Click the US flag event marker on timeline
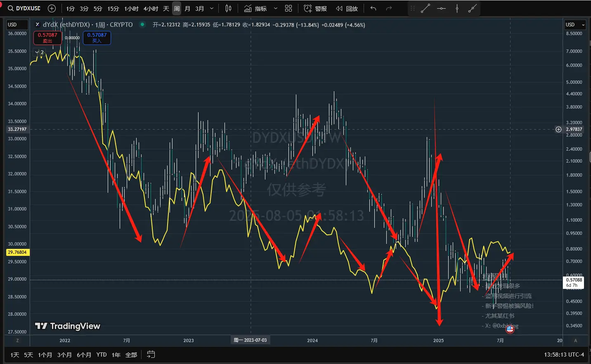This screenshot has width=591, height=364. [x=510, y=329]
